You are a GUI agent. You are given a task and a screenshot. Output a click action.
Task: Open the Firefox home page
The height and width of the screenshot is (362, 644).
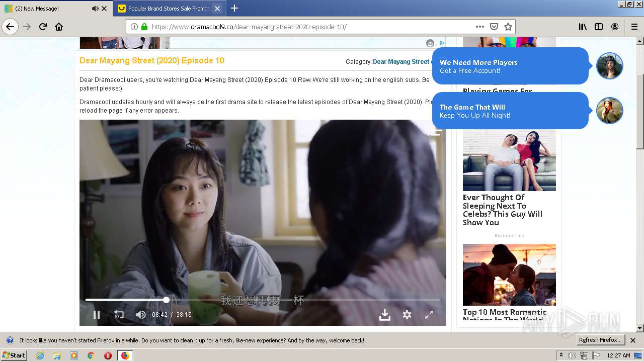[x=59, y=27]
